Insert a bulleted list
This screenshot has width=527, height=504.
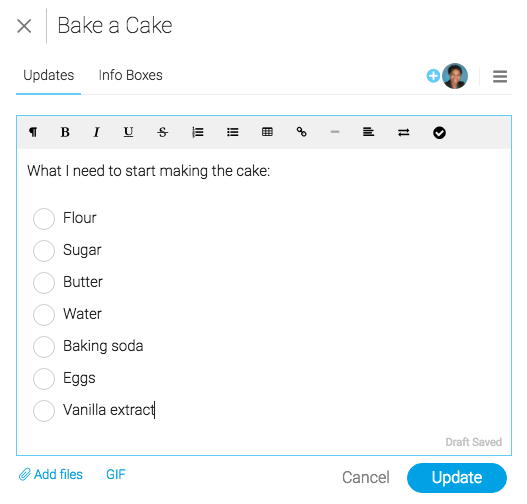tap(233, 132)
